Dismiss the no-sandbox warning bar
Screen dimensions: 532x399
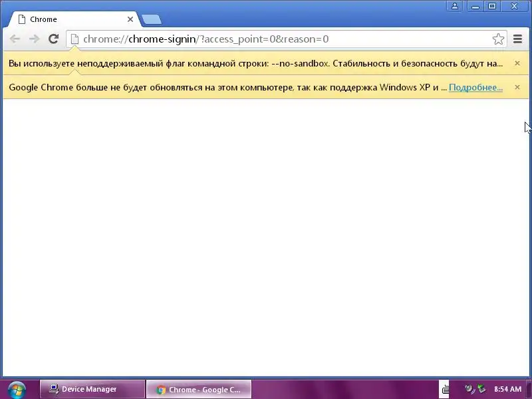click(x=517, y=63)
